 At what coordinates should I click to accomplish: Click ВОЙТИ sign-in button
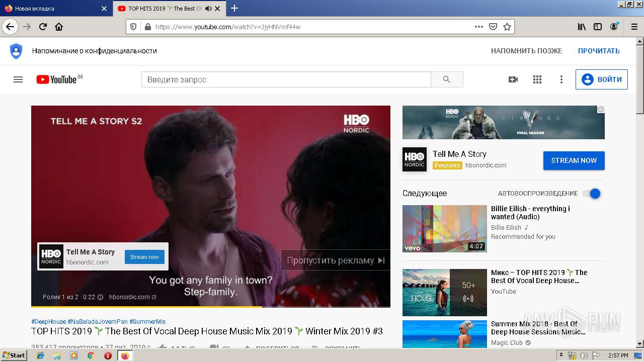602,79
